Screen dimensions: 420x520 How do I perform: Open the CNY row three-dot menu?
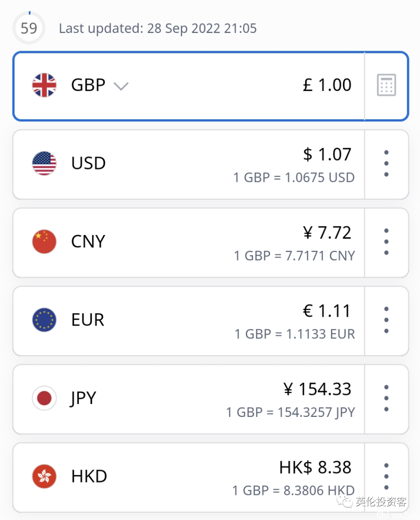click(386, 242)
